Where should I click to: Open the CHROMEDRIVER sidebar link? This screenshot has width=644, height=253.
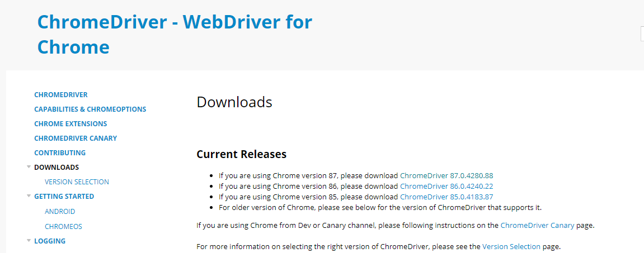(x=61, y=95)
